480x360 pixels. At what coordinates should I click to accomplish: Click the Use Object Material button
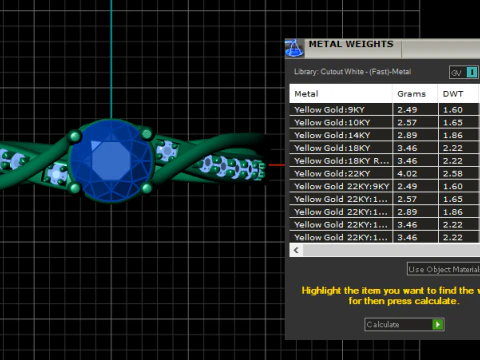[443, 269]
